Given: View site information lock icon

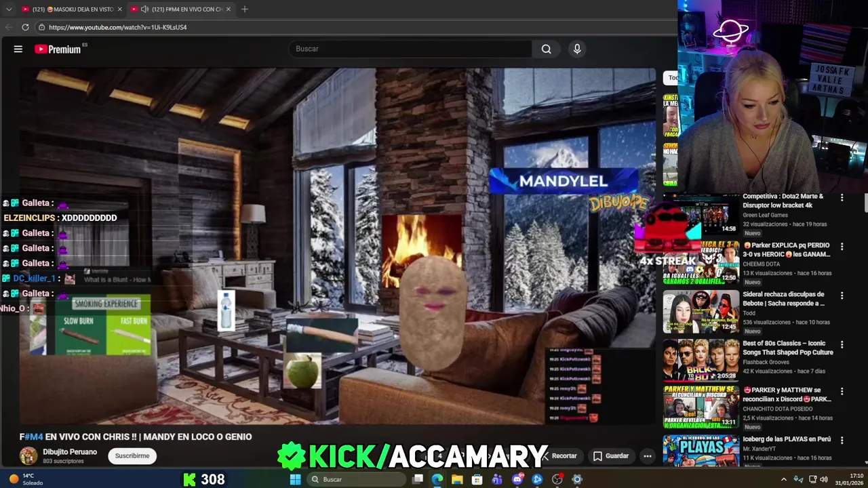Looking at the screenshot, I should click(x=41, y=27).
